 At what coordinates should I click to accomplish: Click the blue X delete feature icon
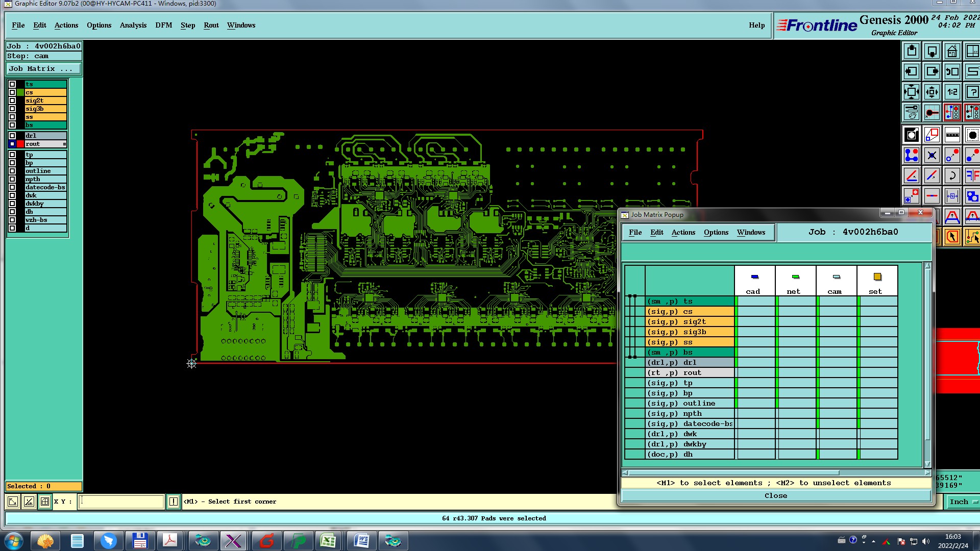click(932, 156)
